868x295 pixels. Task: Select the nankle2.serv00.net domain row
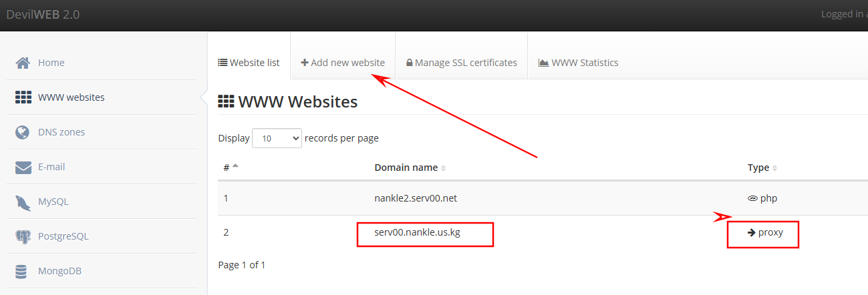click(416, 198)
